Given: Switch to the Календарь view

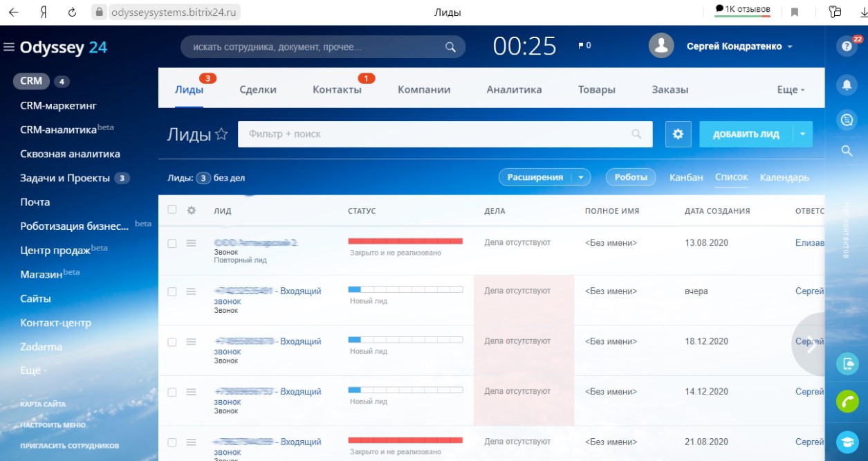Looking at the screenshot, I should (x=784, y=177).
